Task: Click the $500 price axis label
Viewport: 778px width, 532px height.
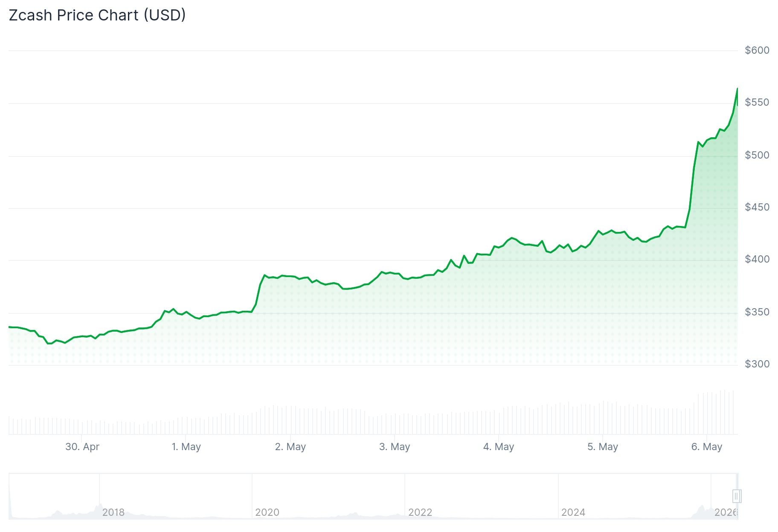Action: point(757,155)
